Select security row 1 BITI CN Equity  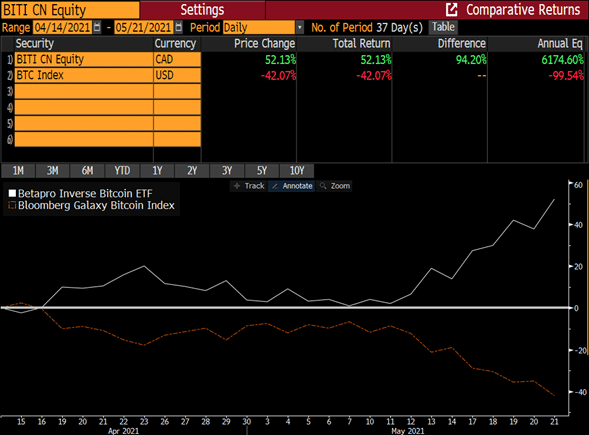point(84,59)
